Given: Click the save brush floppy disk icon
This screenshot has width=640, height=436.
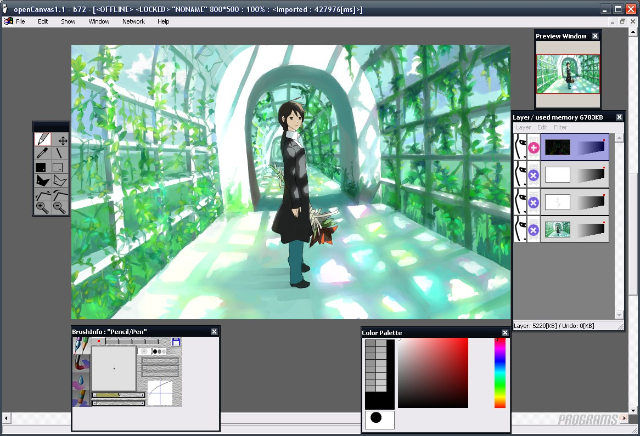Looking at the screenshot, I should pos(176,343).
